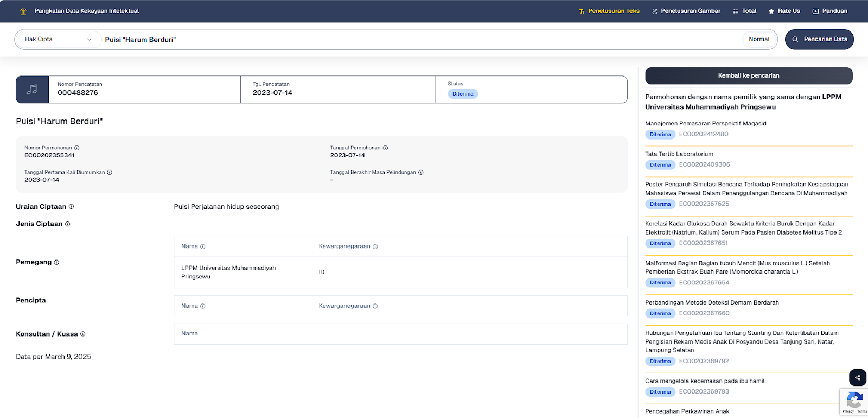
Task: Click number EC00202367625
Action: [x=704, y=204]
